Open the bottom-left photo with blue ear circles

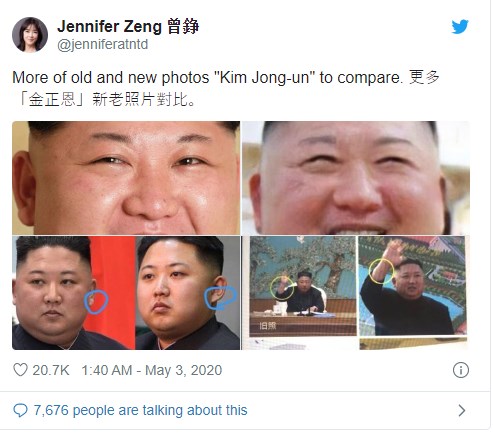point(126,293)
